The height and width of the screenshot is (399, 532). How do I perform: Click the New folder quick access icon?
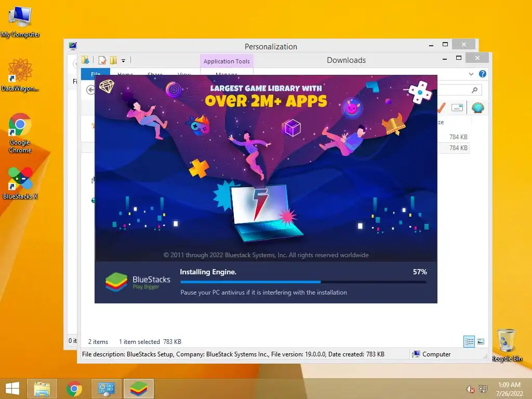tap(113, 60)
